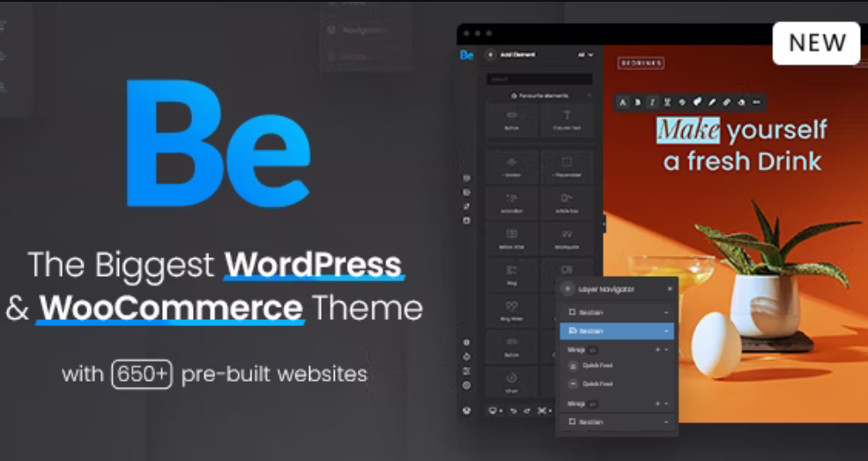The width and height of the screenshot is (868, 461).
Task: Open the All filter dropdown
Action: (585, 55)
